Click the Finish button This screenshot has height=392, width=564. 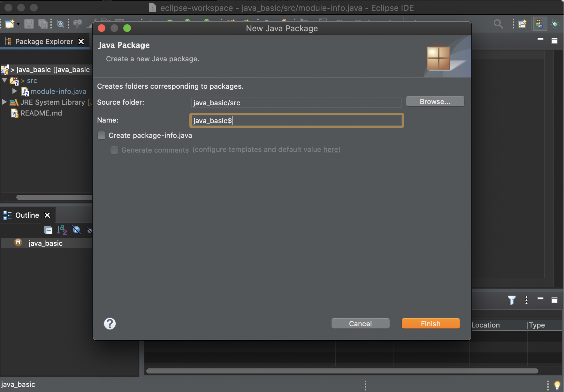[x=431, y=324]
